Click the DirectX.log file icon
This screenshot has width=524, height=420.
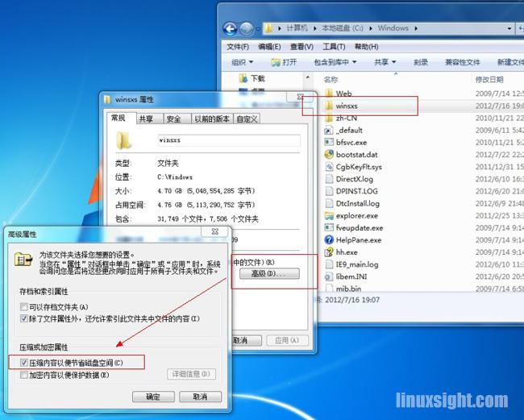click(x=329, y=179)
